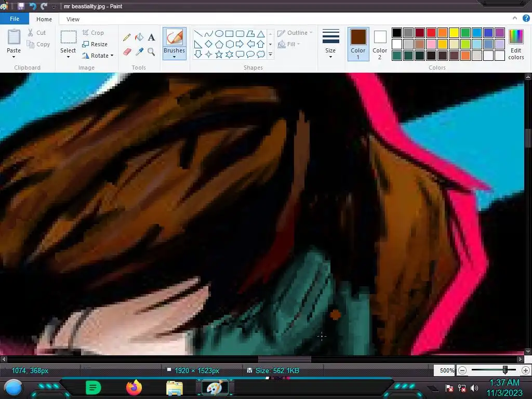Choose the Rounded rectangle shape
The image size is (532, 399).
point(240,34)
